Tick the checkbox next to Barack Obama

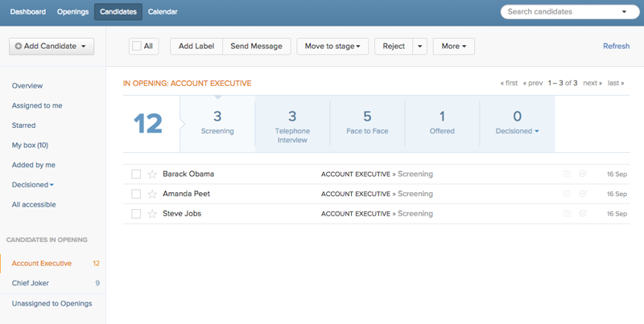pos(136,174)
